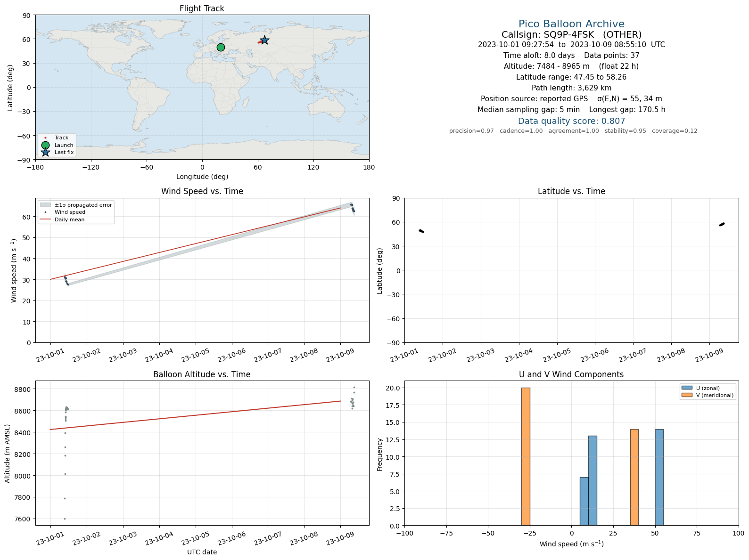This screenshot has width=749, height=560.
Task: Click the 7600 tick on the altitude axis
Action: tap(23, 519)
